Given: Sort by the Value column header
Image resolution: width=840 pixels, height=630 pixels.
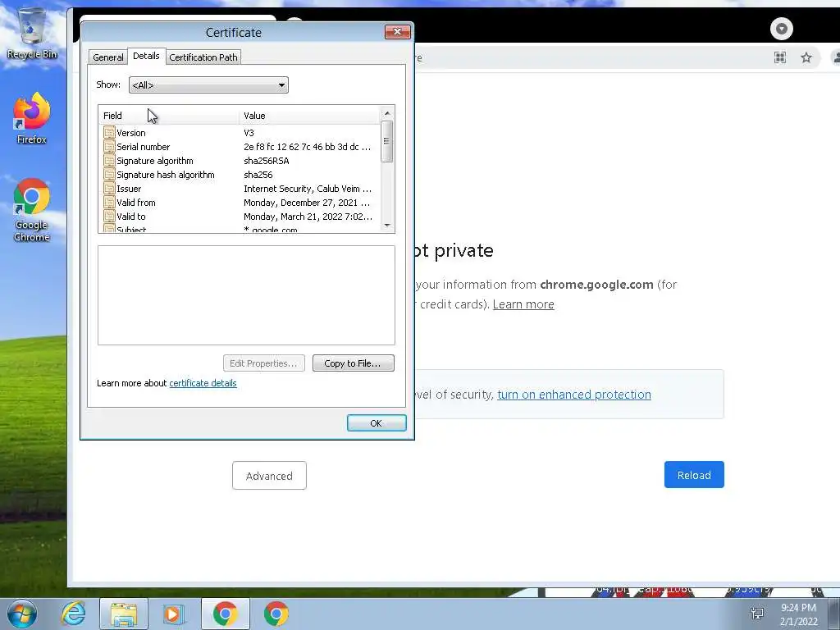Looking at the screenshot, I should [x=309, y=115].
